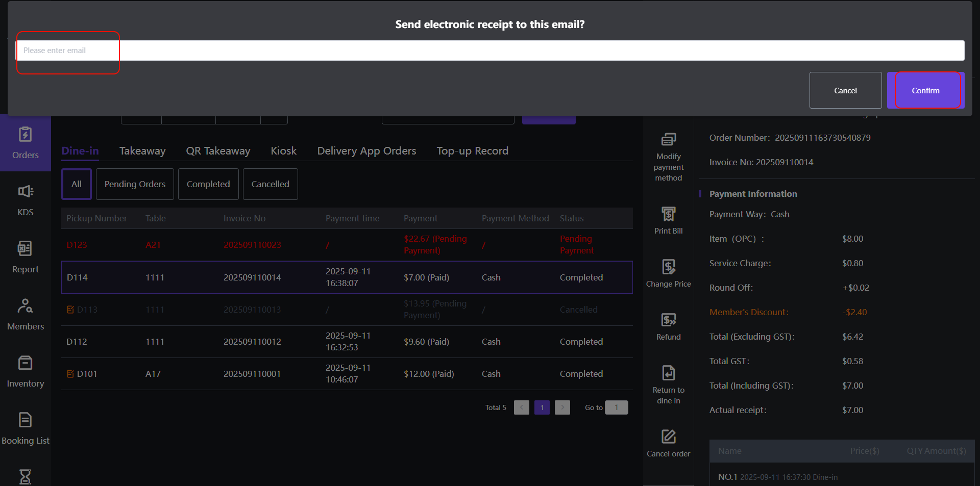Open the Report section icon
This screenshot has height=486, width=980.
[x=25, y=249]
